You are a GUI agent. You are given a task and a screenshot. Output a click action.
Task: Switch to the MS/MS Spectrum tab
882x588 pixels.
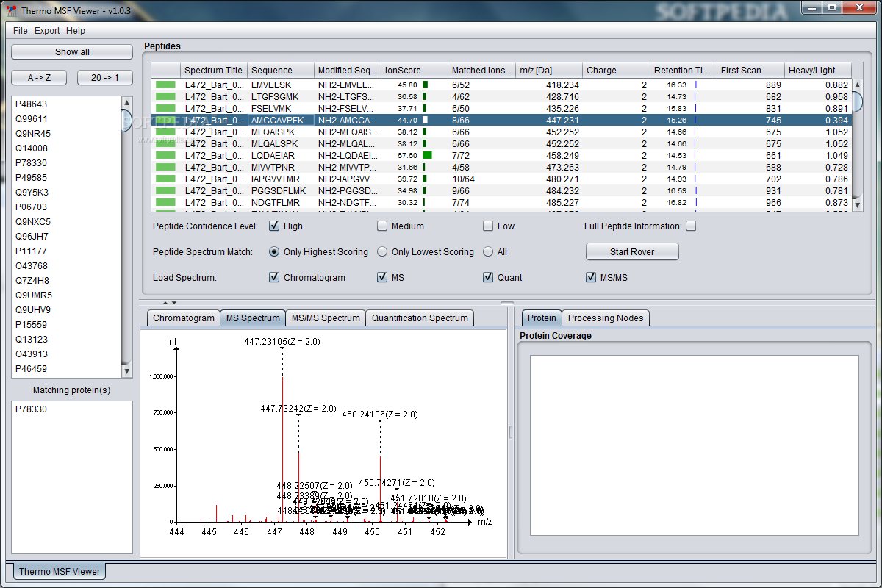(326, 318)
